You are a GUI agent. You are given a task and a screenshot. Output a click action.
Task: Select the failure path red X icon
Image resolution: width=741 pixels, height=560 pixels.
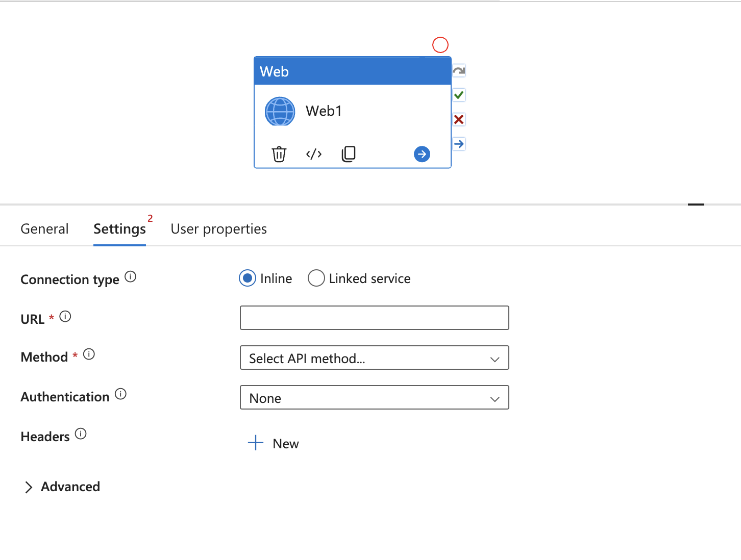pos(458,119)
